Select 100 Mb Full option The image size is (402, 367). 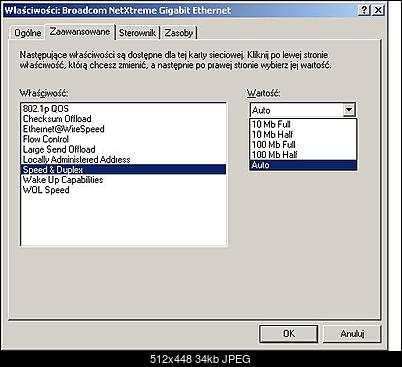[x=303, y=145]
